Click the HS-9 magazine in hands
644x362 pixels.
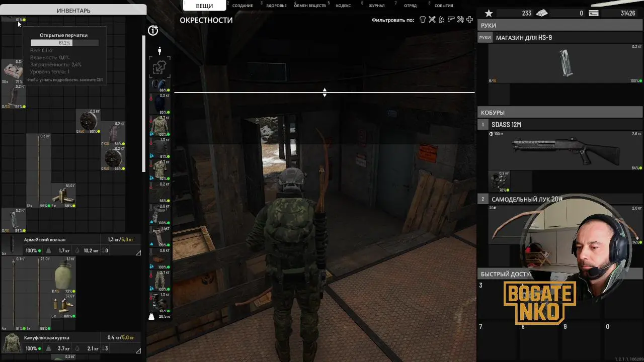coord(566,63)
